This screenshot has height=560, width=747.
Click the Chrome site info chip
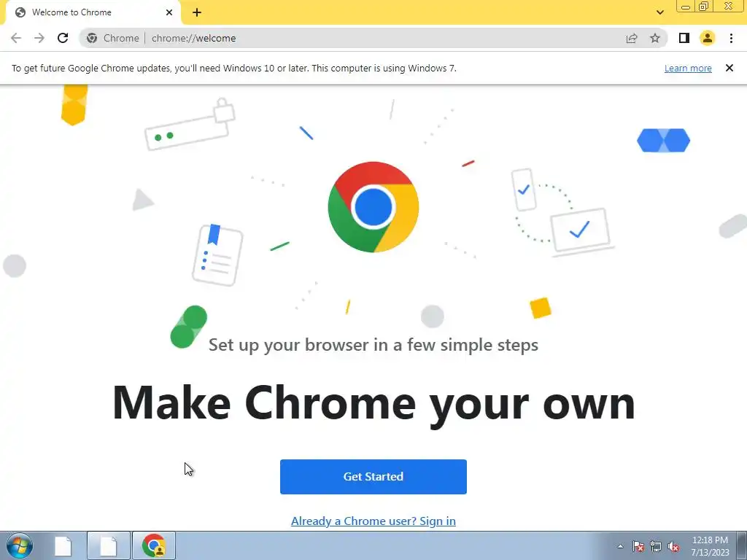(113, 38)
